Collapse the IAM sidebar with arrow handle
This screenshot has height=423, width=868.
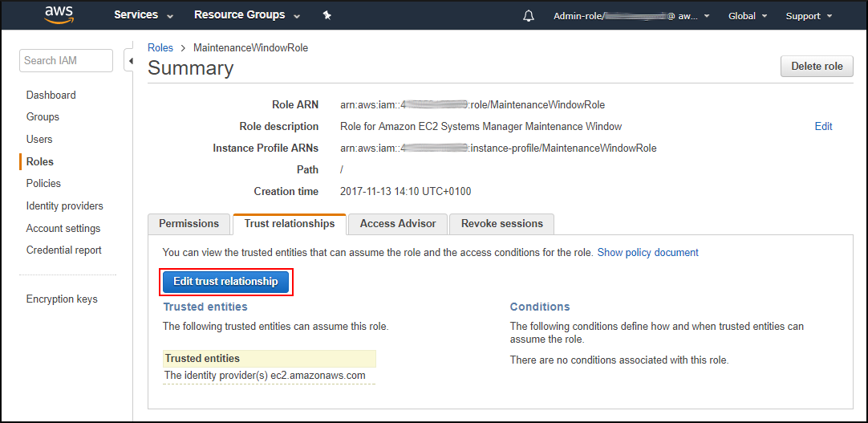coord(131,61)
